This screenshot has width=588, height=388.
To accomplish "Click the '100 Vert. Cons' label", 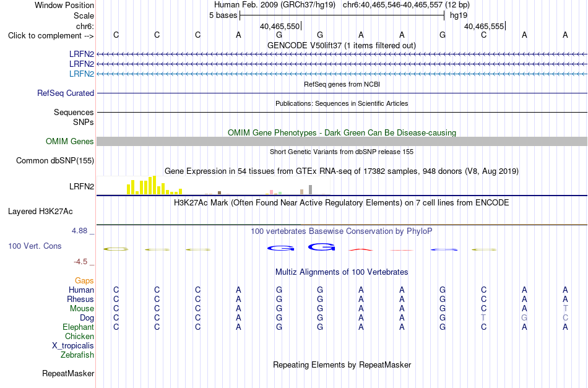I will [x=35, y=246].
